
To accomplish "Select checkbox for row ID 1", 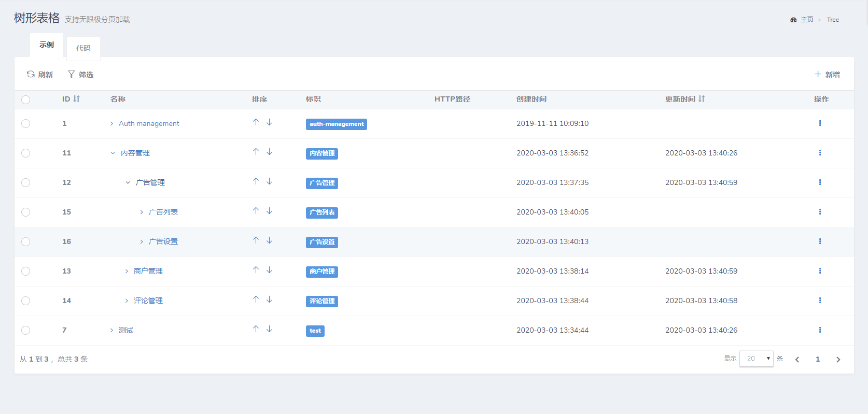I will tap(26, 123).
